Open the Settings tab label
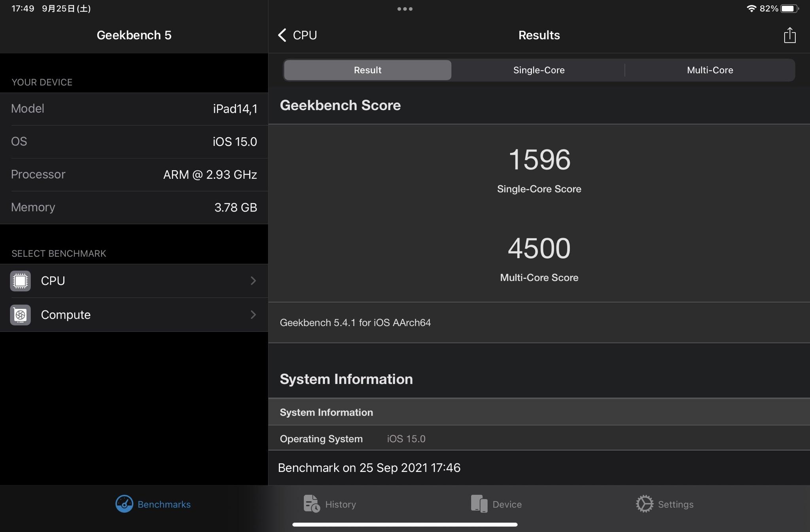Screen dimensions: 810x532 (x=676, y=504)
